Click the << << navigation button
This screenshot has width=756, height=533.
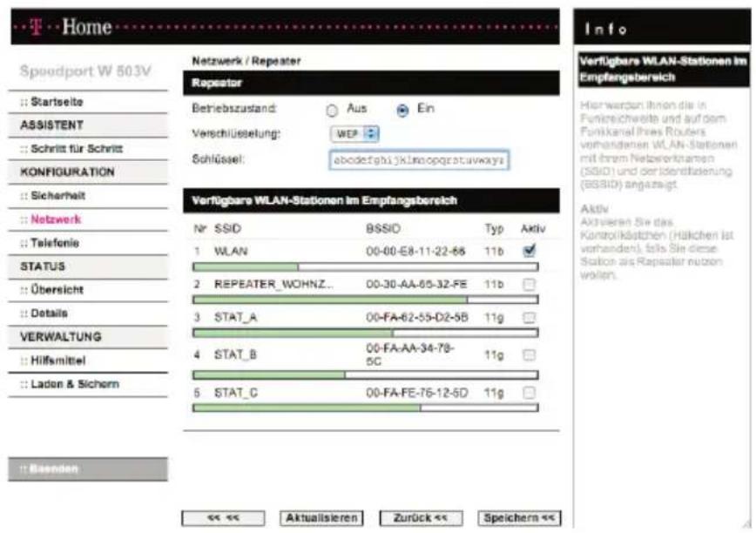coord(223,518)
